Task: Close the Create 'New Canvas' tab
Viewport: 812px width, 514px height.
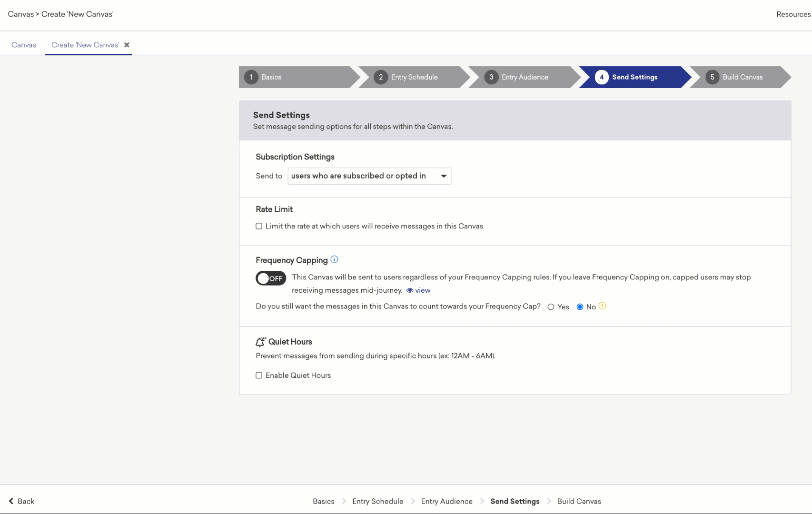Action: (127, 45)
